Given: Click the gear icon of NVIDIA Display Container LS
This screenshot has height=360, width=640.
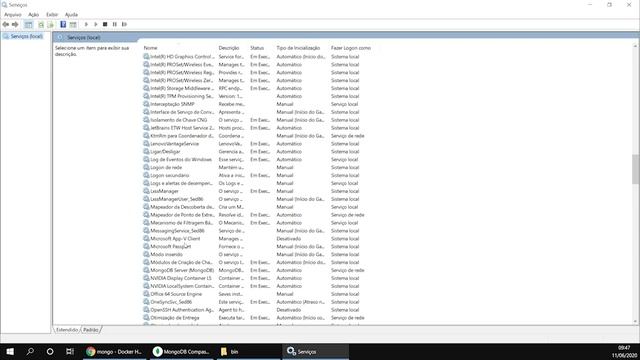Looking at the screenshot, I should click(x=146, y=278).
